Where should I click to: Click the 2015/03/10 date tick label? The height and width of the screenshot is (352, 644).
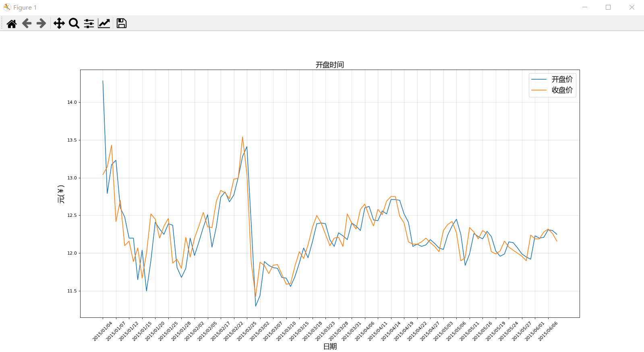click(x=286, y=331)
